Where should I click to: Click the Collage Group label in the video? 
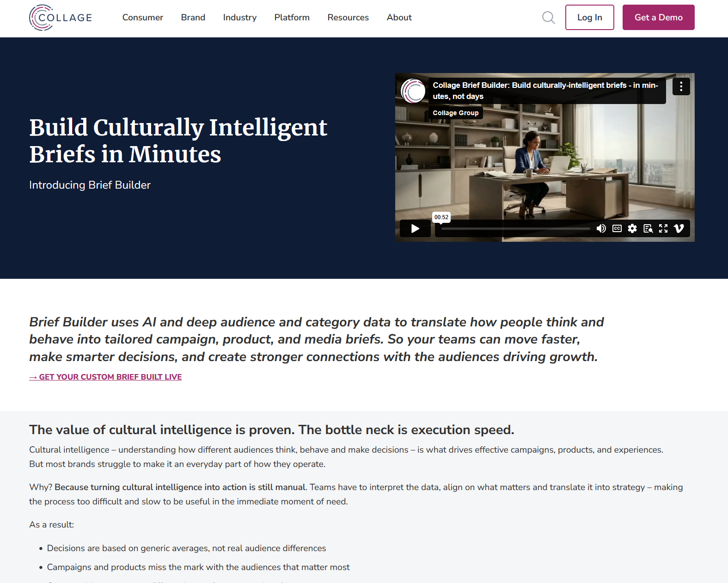(456, 113)
